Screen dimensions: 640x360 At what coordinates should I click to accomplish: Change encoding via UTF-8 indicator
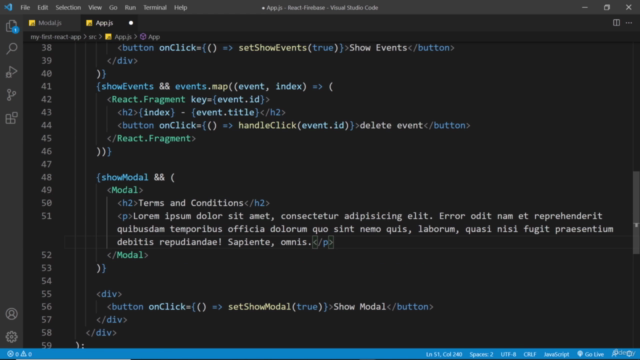508,354
